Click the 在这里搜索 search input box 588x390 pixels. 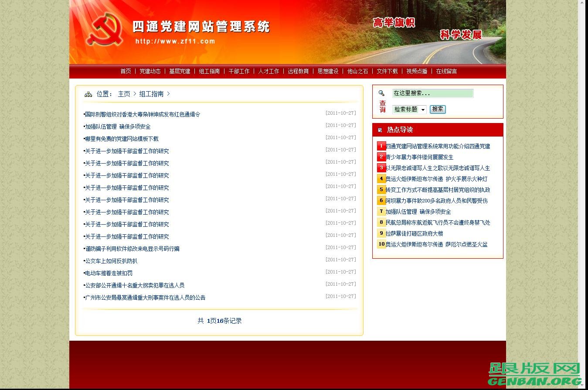[432, 93]
